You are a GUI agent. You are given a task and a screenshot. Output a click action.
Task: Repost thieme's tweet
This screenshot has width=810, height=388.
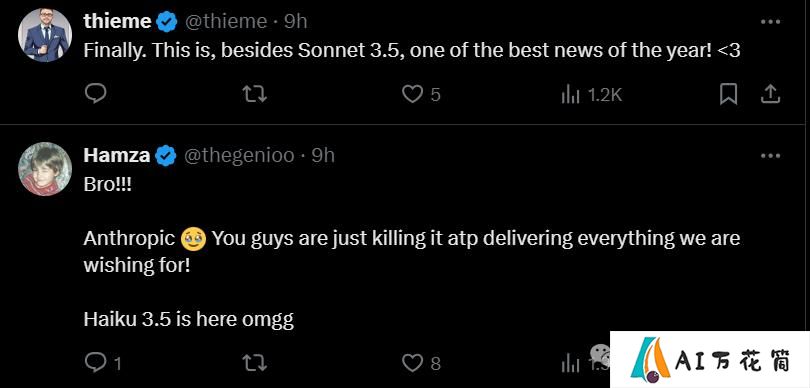coord(255,94)
